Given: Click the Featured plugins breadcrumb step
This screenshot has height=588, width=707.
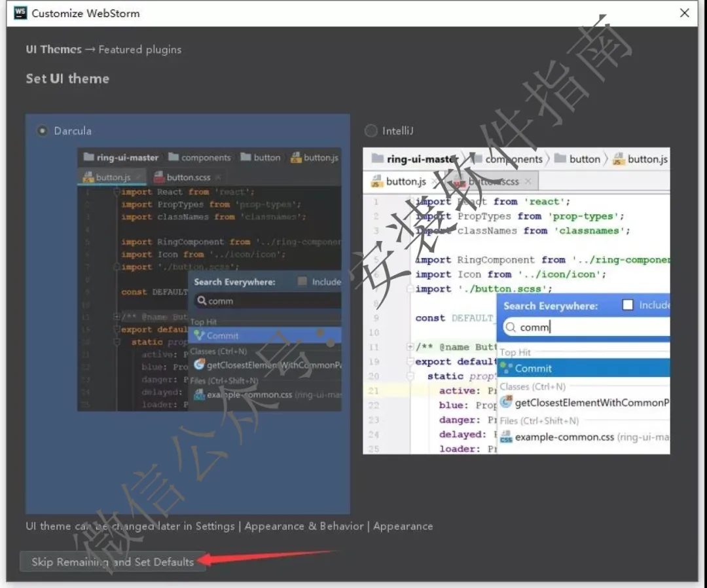Looking at the screenshot, I should point(140,50).
